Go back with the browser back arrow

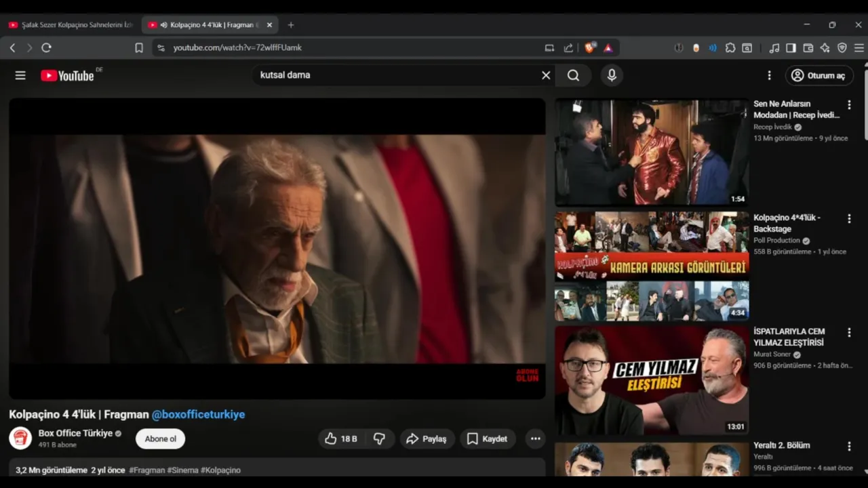coord(12,48)
